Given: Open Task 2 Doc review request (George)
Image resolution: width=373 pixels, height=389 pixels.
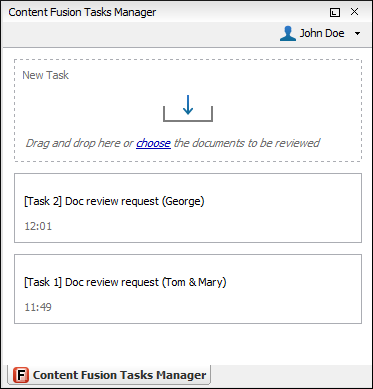Looking at the screenshot, I should [114, 201].
